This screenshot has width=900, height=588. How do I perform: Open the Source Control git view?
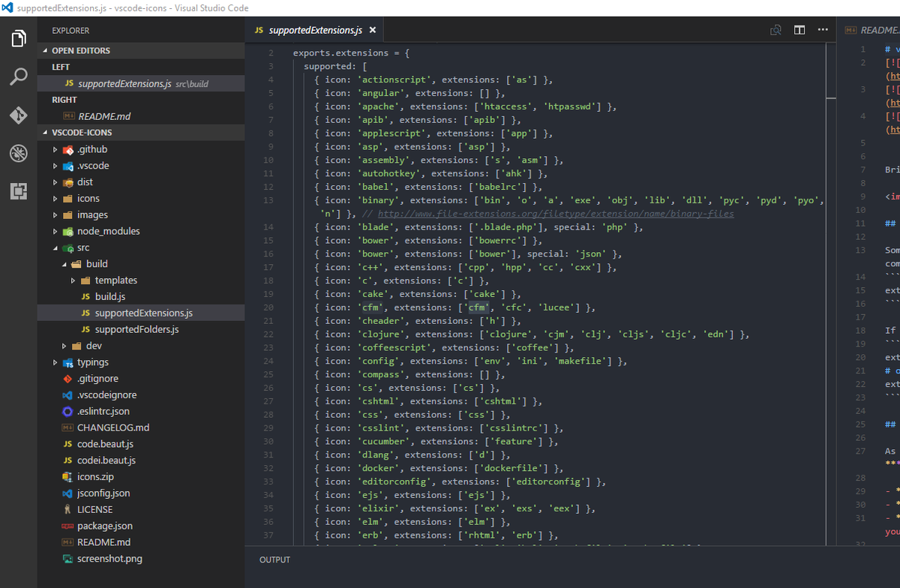tap(19, 115)
